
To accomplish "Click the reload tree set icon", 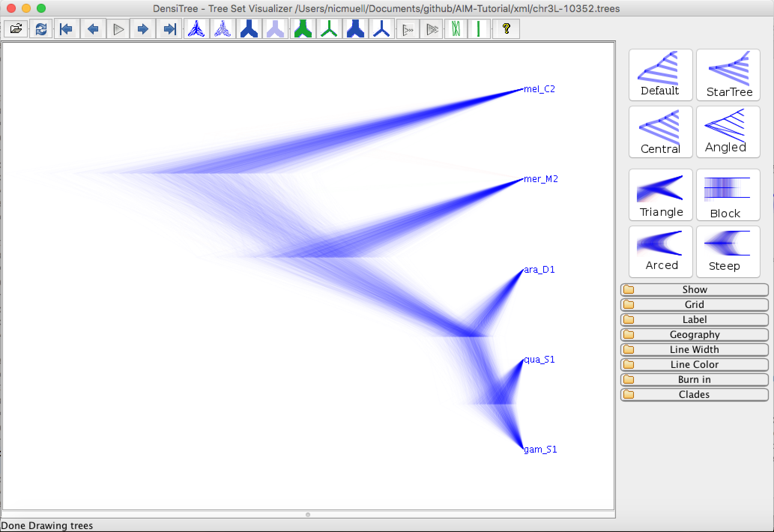I will point(41,29).
